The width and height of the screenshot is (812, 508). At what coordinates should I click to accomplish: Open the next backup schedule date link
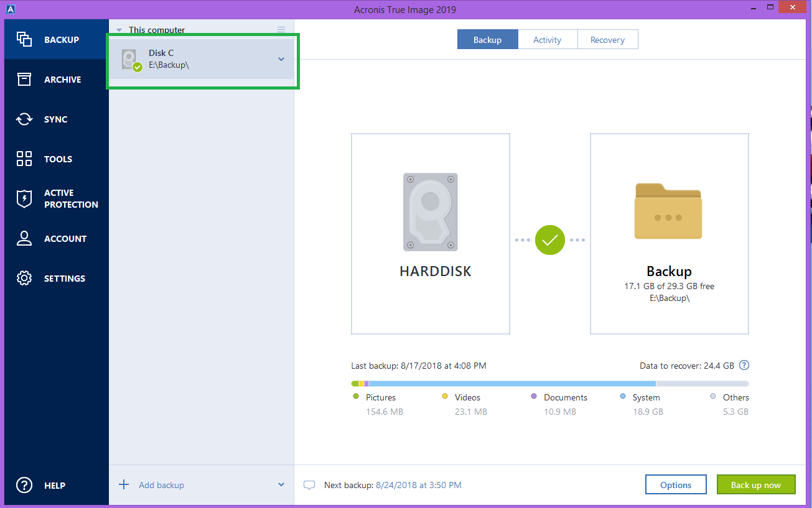(419, 485)
